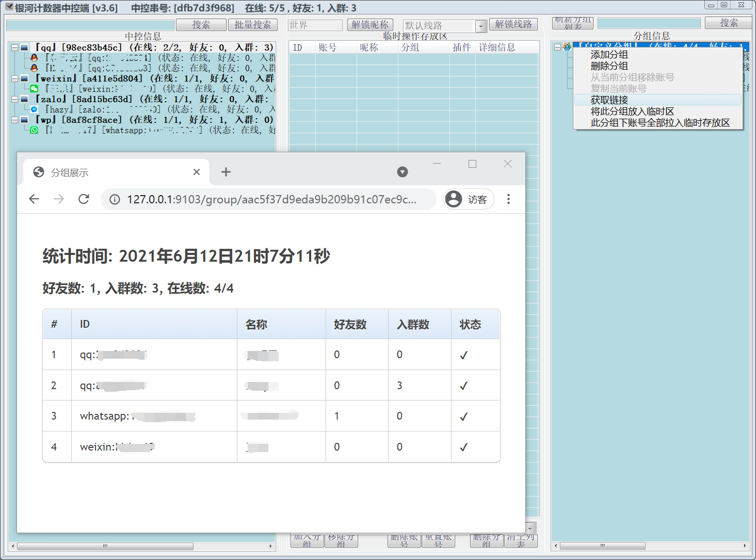Click the 批量搜索 button
The height and width of the screenshot is (560, 756).
click(252, 25)
